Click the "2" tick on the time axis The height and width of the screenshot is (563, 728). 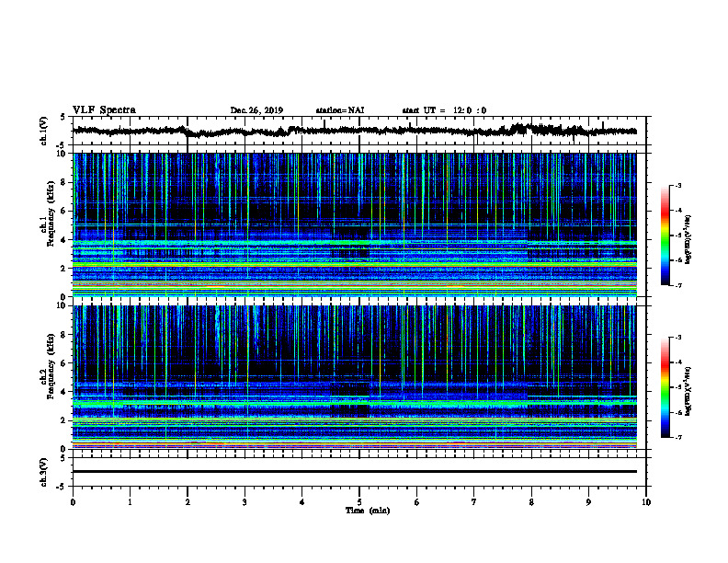coord(188,502)
